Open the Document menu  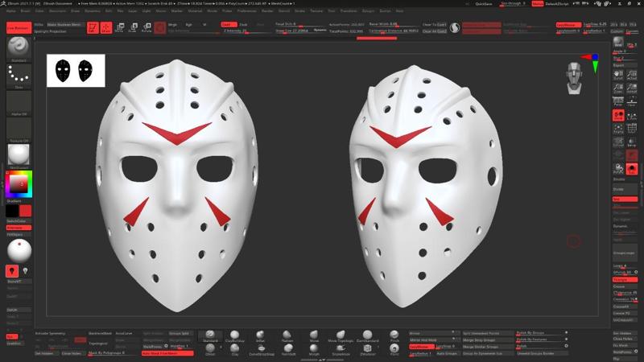57,11
